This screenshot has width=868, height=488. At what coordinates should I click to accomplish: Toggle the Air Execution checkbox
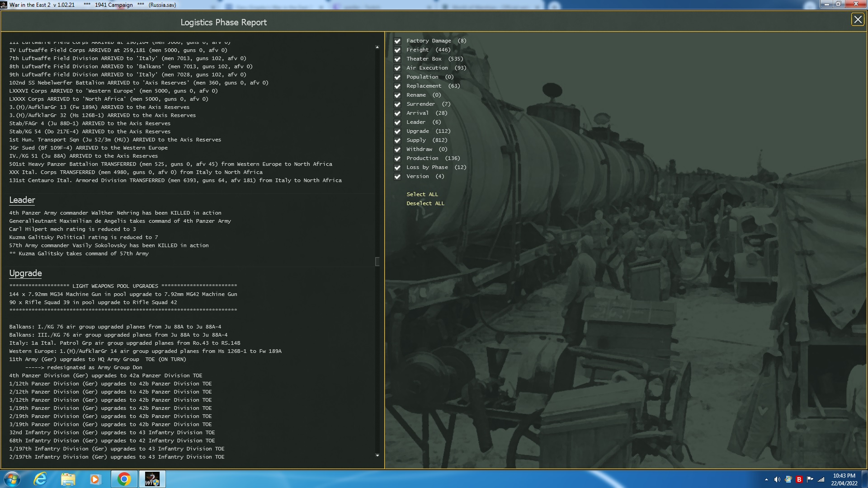[x=397, y=68]
